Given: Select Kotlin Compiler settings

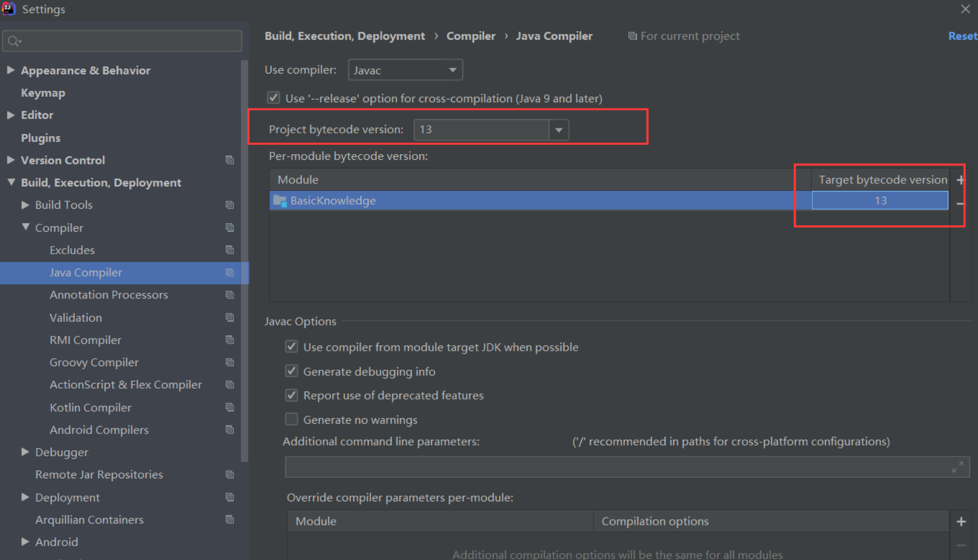Looking at the screenshot, I should click(x=90, y=408).
